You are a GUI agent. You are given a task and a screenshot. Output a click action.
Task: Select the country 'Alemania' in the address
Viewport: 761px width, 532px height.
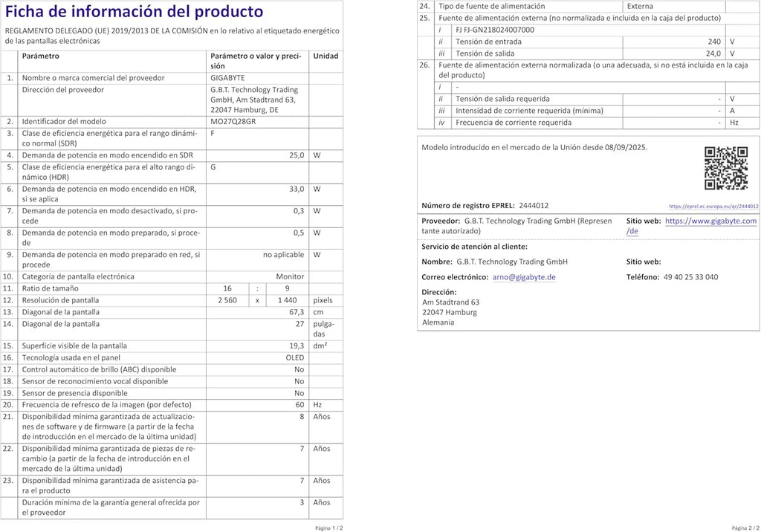[x=438, y=322]
